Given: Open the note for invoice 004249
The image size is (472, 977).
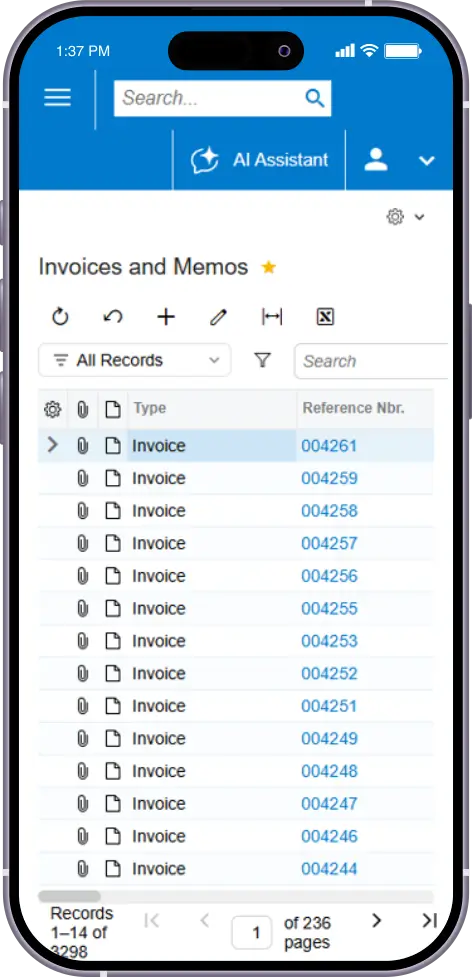Looking at the screenshot, I should coord(113,738).
